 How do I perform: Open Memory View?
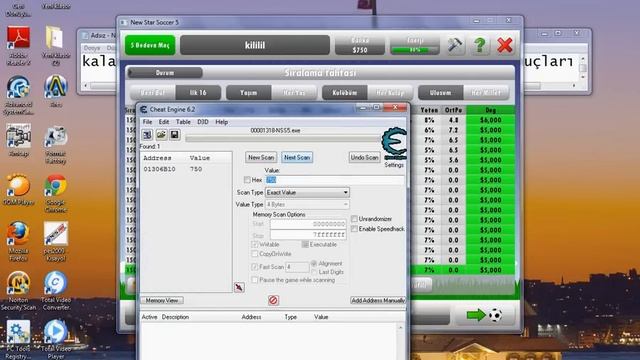pyautogui.click(x=162, y=300)
